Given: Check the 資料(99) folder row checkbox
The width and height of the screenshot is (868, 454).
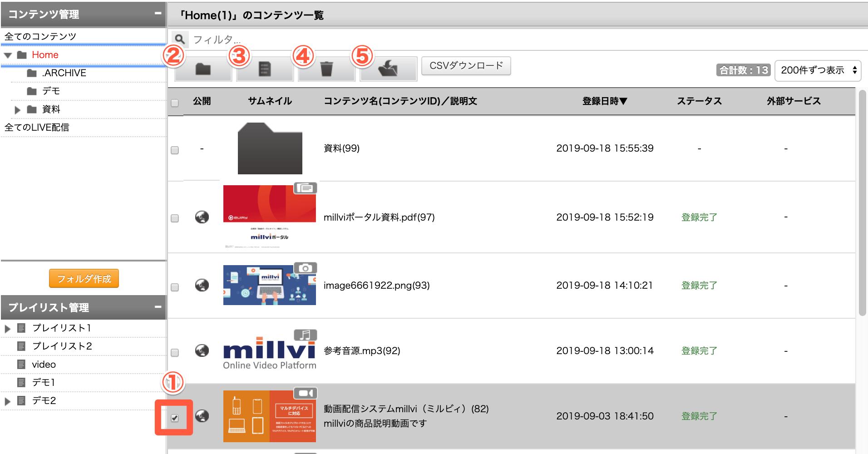Looking at the screenshot, I should coord(175,150).
